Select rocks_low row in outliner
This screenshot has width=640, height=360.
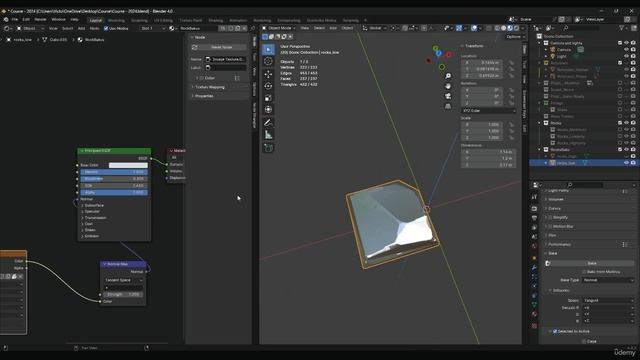click(x=584, y=163)
